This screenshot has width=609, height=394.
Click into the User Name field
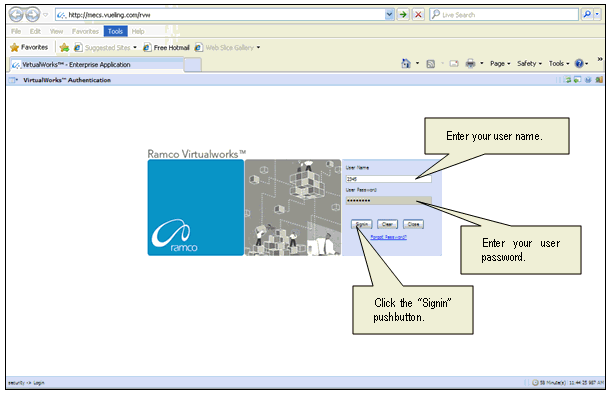tap(388, 179)
